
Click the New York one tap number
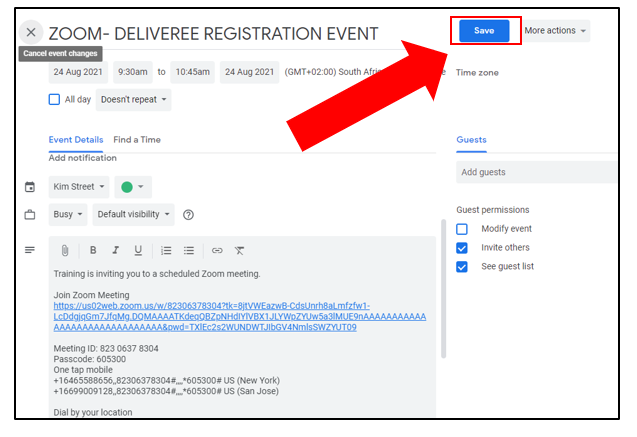[167, 381]
